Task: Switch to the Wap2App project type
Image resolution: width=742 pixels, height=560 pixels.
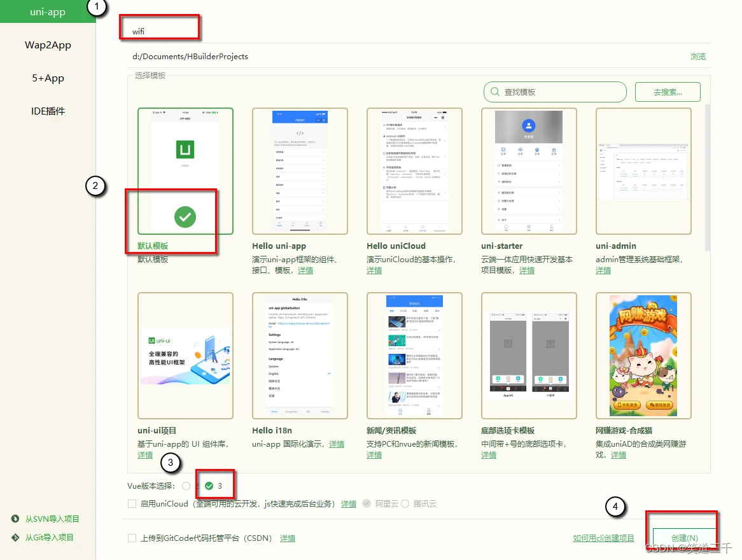Action: [x=48, y=45]
